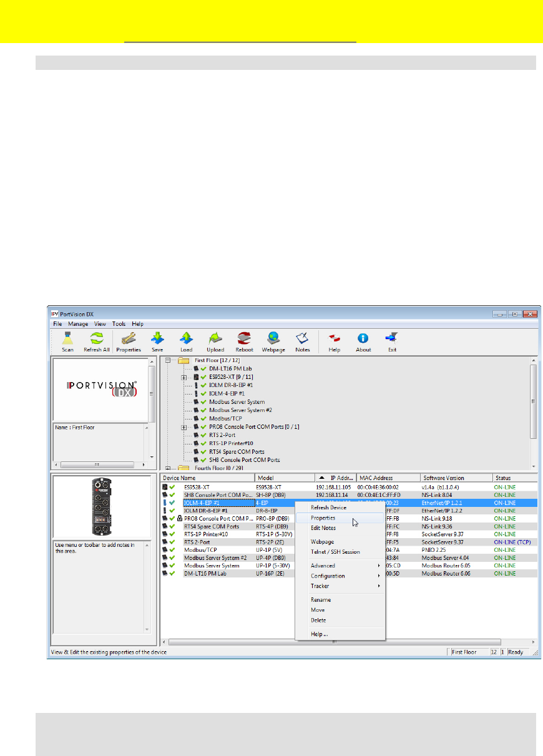Select the Modbus/TCP row in device list
Viewport: 543px width, 756px height.
click(x=348, y=550)
